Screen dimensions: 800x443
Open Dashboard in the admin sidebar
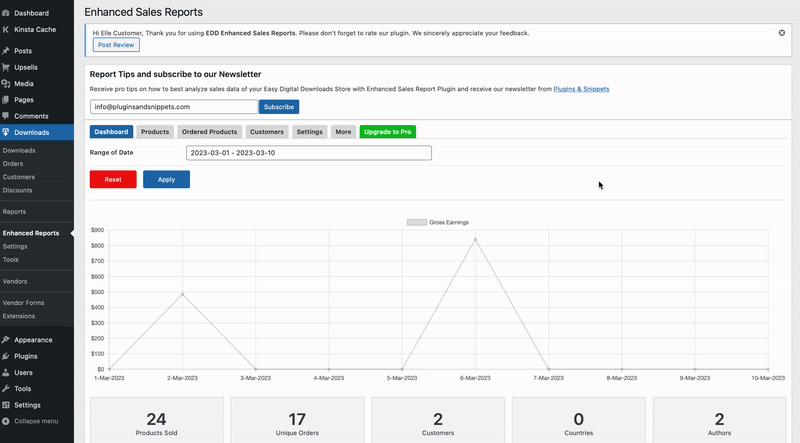32,13
